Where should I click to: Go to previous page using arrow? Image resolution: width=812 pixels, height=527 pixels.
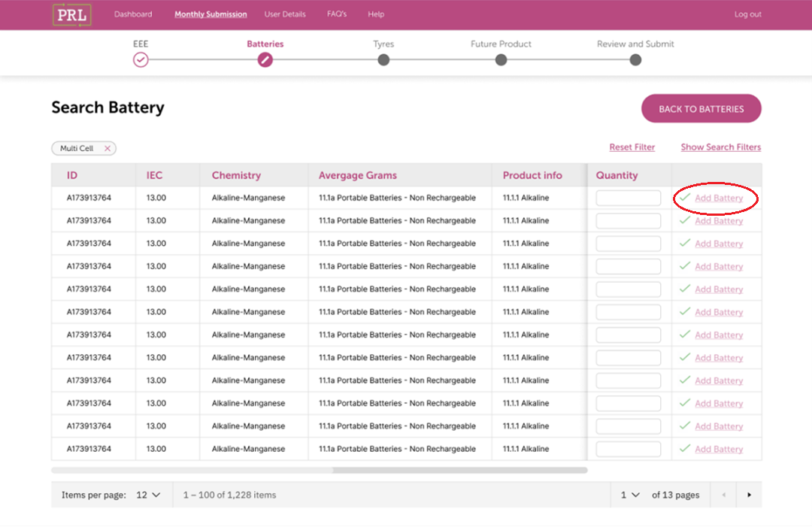723,495
